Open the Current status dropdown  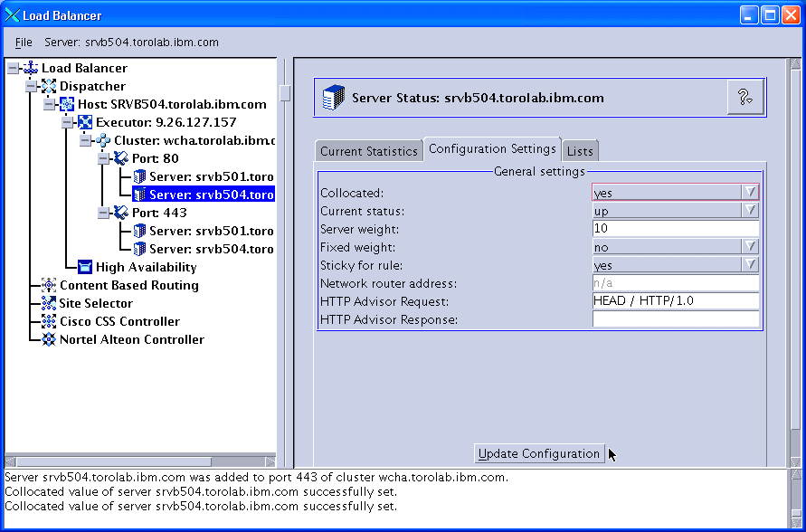coord(750,210)
